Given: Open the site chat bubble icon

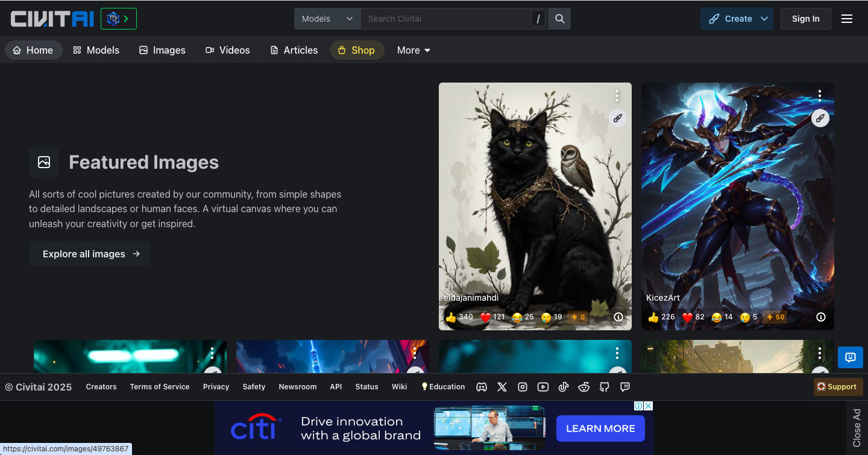Looking at the screenshot, I should point(850,357).
